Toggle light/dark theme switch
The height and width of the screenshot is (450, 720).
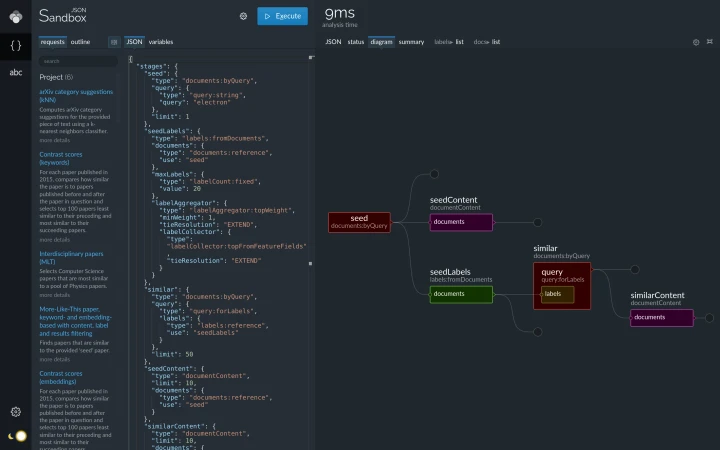tap(17, 436)
